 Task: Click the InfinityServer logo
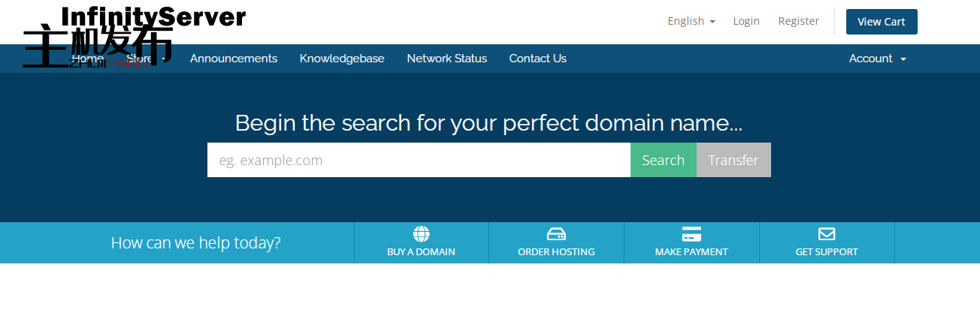pyautogui.click(x=153, y=17)
